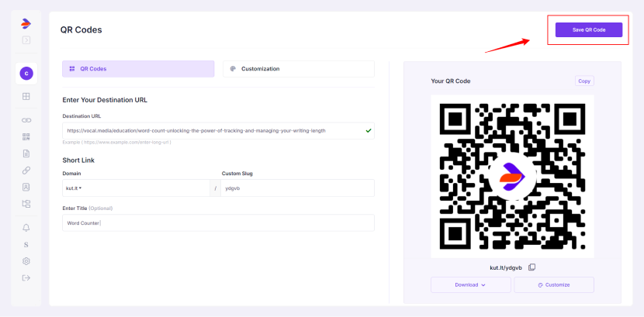Viewport: 644px width, 317px height.
Task: Click the Customize button under QR code
Action: click(x=554, y=285)
